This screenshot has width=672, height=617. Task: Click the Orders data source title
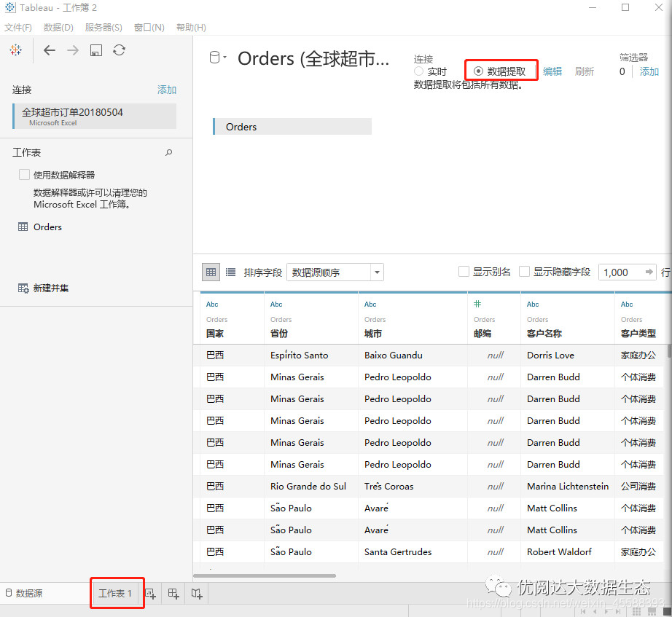pos(313,59)
